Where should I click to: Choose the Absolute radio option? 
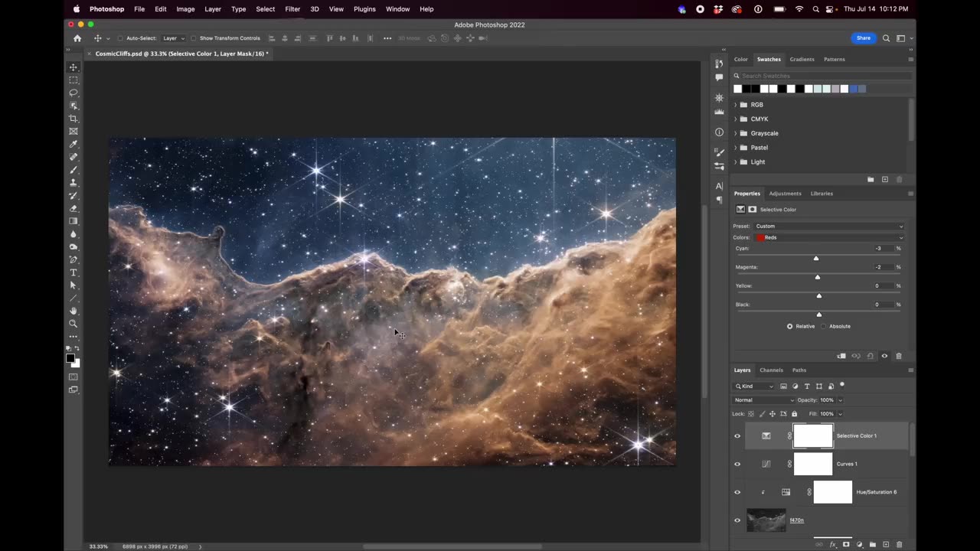pos(824,326)
